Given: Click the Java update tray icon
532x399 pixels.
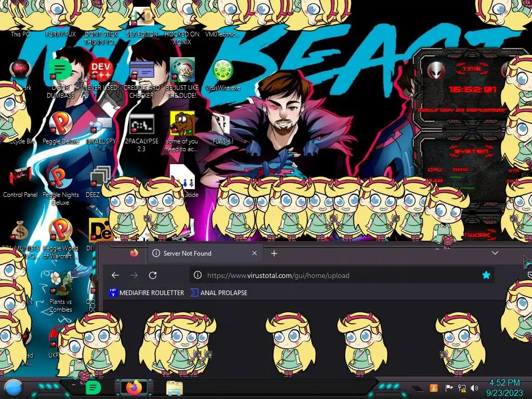Looking at the screenshot, I should coord(434,388).
